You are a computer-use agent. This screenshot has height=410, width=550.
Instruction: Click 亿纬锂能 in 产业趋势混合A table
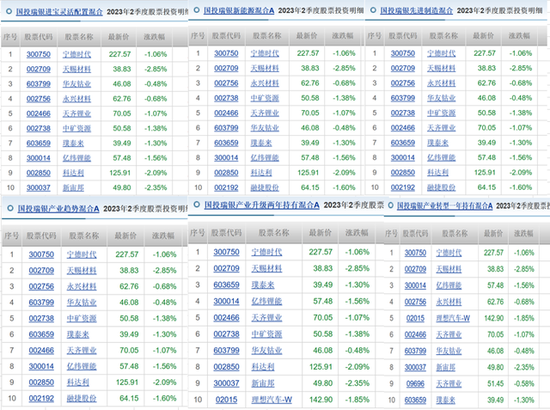(x=82, y=367)
